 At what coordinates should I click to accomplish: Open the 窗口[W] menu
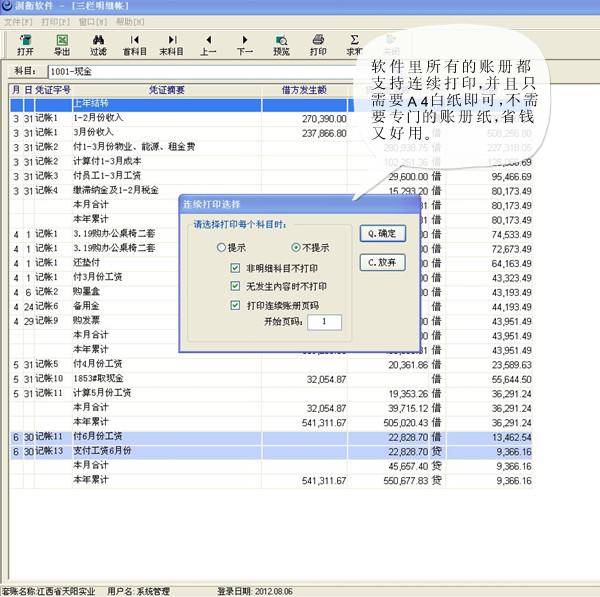pos(93,22)
